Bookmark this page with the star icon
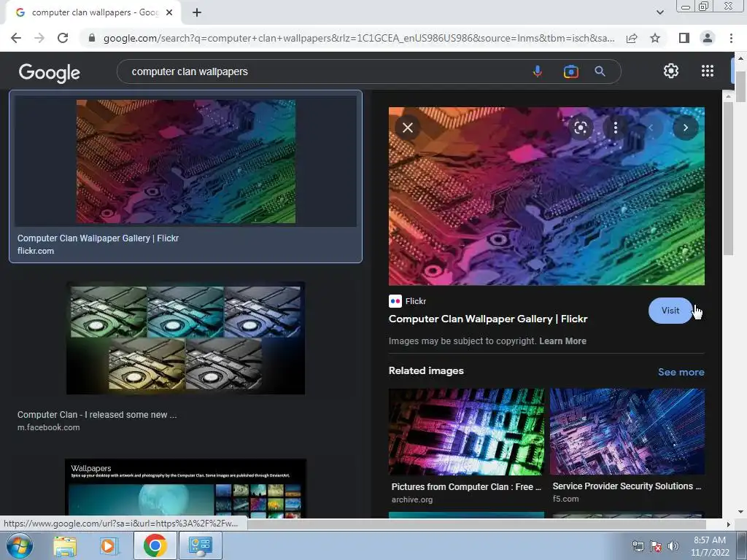 (x=655, y=38)
